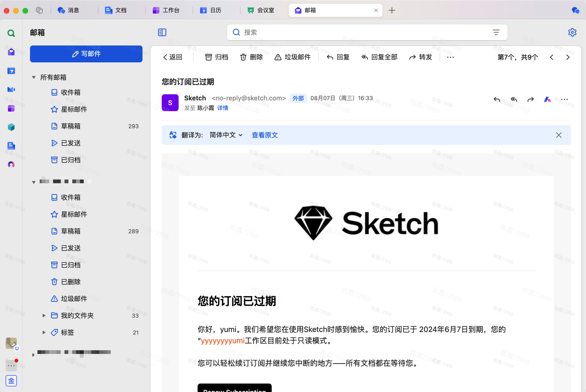This screenshot has height=392, width=586.
Task: Open 已归档 under 所有邮箱
Action: coord(86,160)
